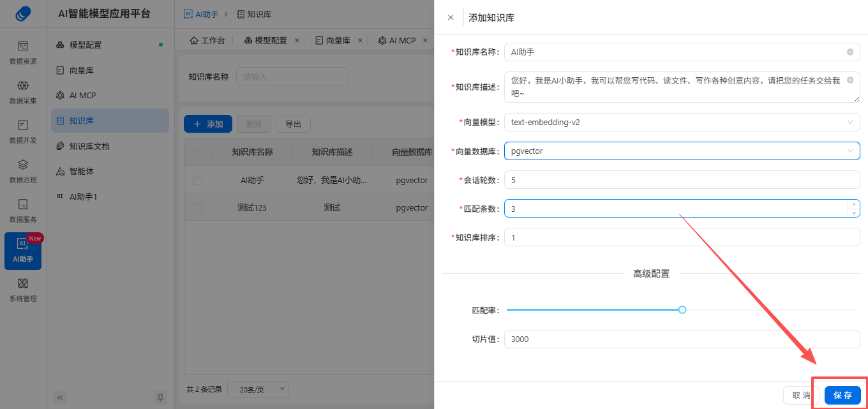This screenshot has width=868, height=409.
Task: Click the 切片值 input
Action: click(x=682, y=339)
